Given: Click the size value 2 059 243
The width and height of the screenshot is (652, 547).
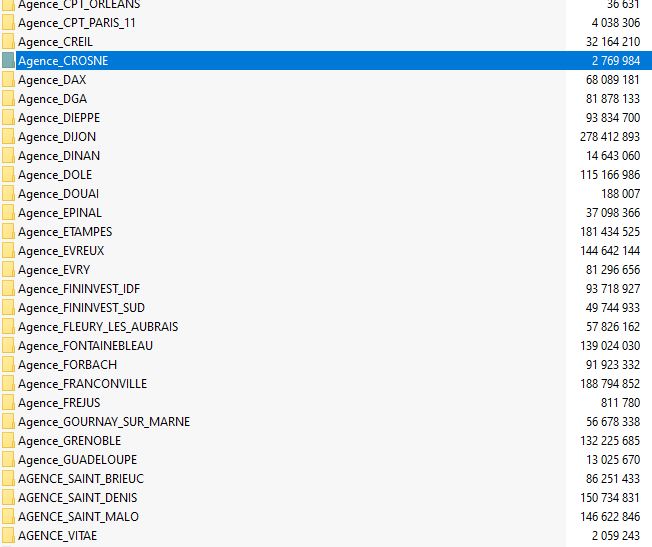Looking at the screenshot, I should [616, 536].
